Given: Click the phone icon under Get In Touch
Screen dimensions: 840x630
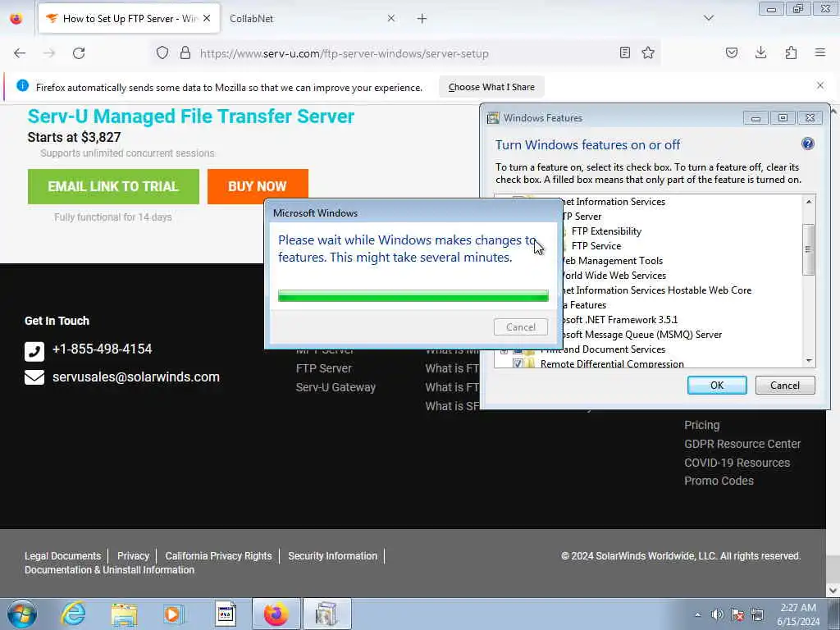Looking at the screenshot, I should click(x=34, y=351).
